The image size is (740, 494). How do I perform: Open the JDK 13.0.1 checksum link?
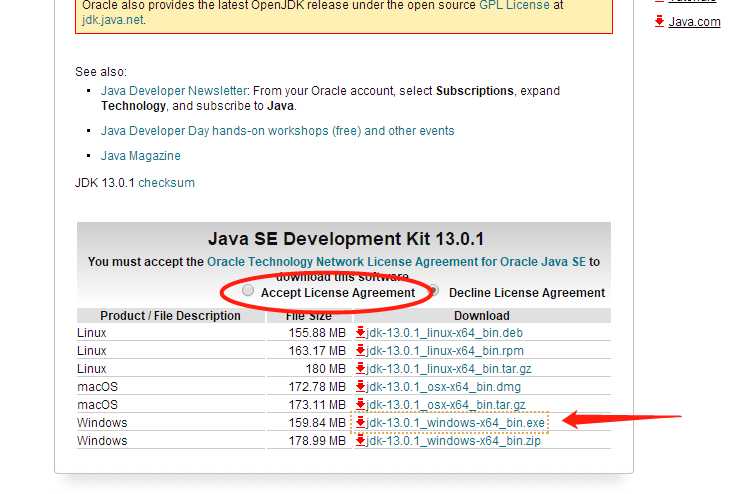[x=166, y=183]
